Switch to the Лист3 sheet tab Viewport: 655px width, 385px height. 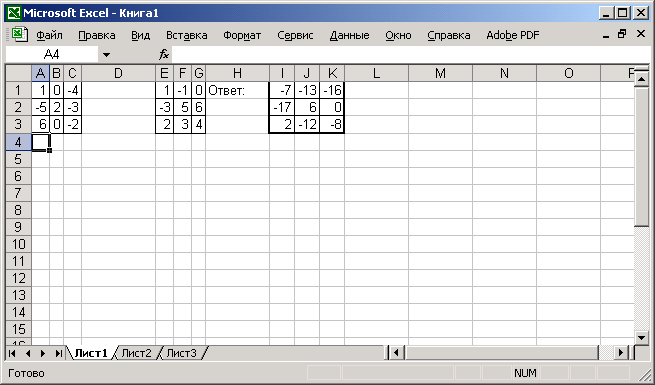point(181,353)
